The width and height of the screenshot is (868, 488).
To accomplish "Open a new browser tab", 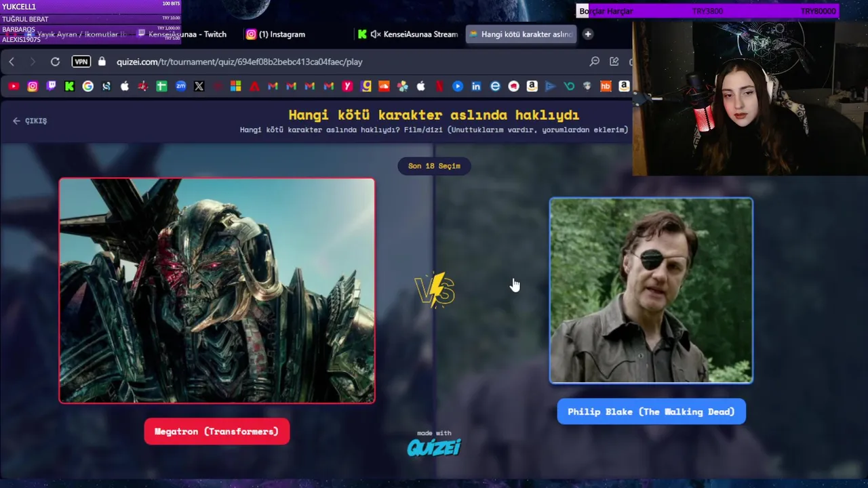I will pyautogui.click(x=588, y=34).
